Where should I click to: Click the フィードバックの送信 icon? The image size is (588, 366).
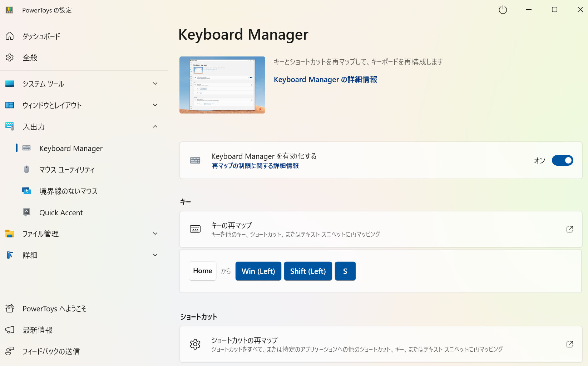[x=10, y=351]
